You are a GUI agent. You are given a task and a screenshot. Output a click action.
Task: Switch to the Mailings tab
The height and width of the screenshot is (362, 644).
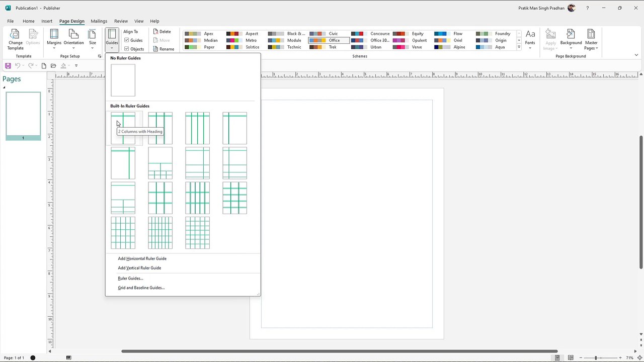(x=99, y=21)
